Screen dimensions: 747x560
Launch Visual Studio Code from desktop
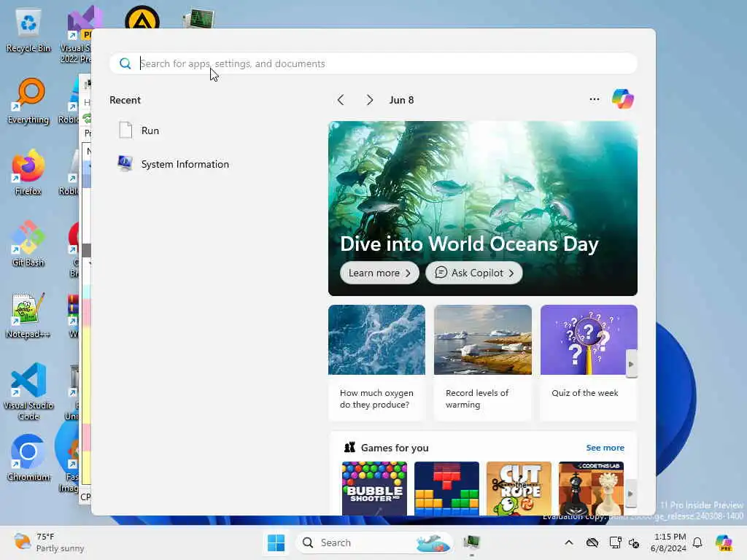pos(28,392)
